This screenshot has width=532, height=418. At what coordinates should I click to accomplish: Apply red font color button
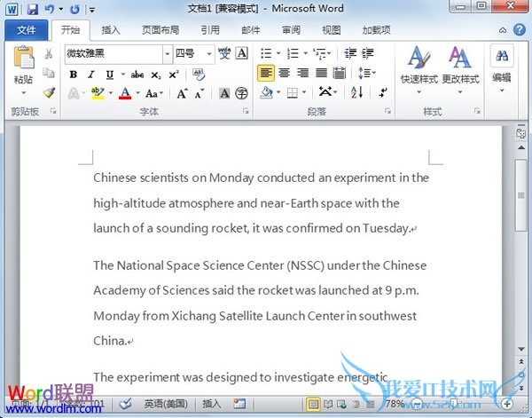click(125, 93)
